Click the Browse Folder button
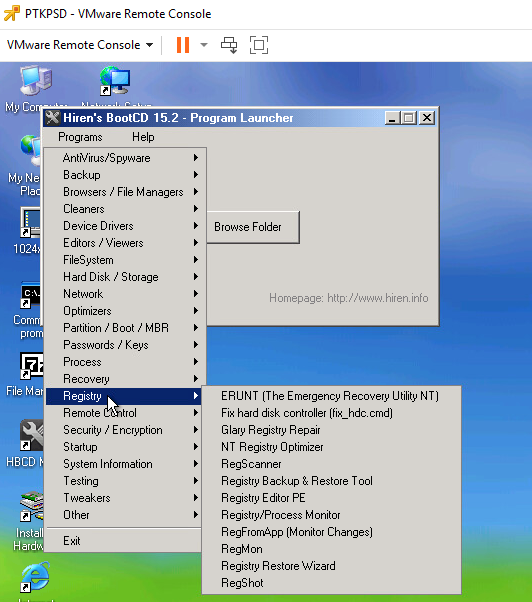 click(x=253, y=227)
